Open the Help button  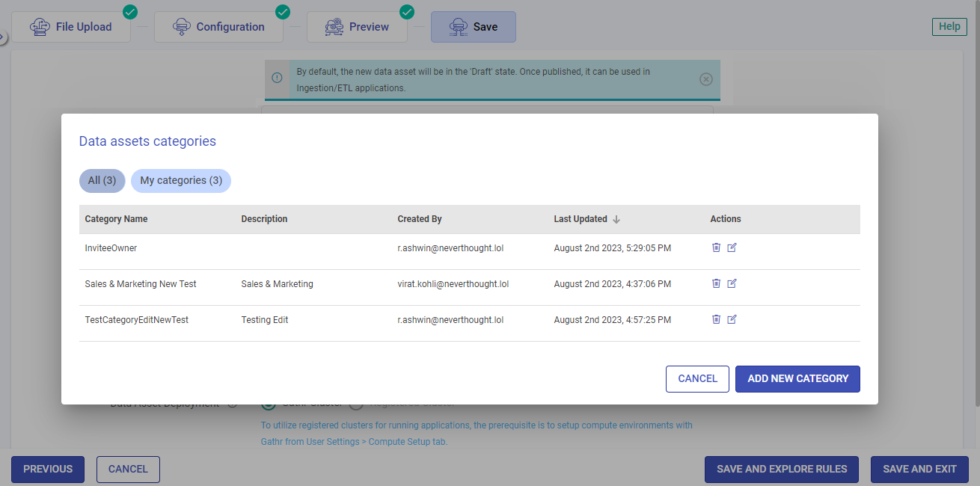[x=949, y=26]
